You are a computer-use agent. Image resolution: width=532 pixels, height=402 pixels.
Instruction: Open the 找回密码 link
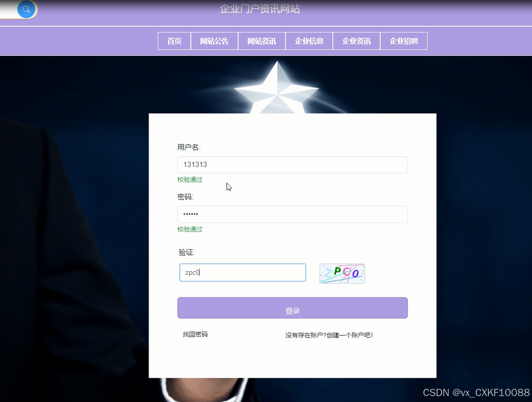195,334
